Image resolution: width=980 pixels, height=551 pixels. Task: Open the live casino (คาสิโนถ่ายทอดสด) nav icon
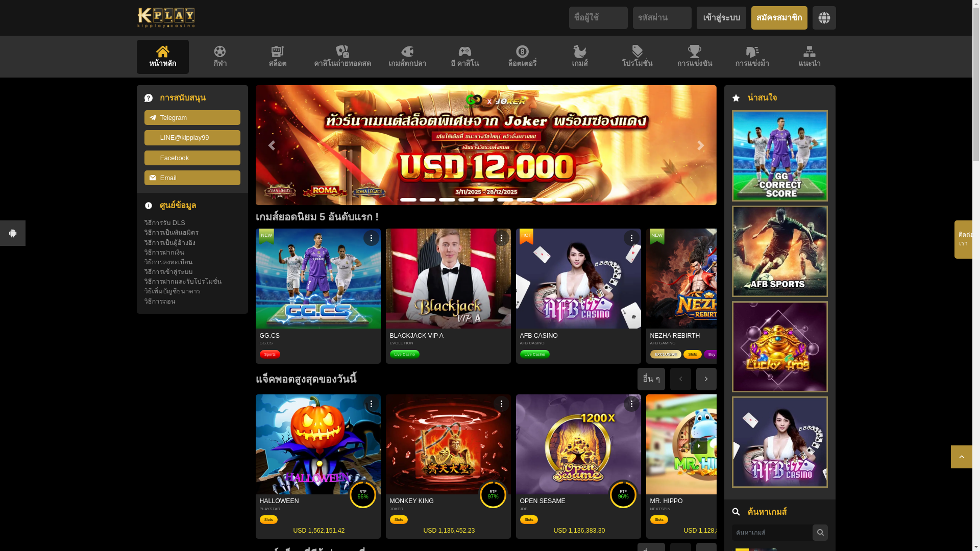(x=342, y=52)
